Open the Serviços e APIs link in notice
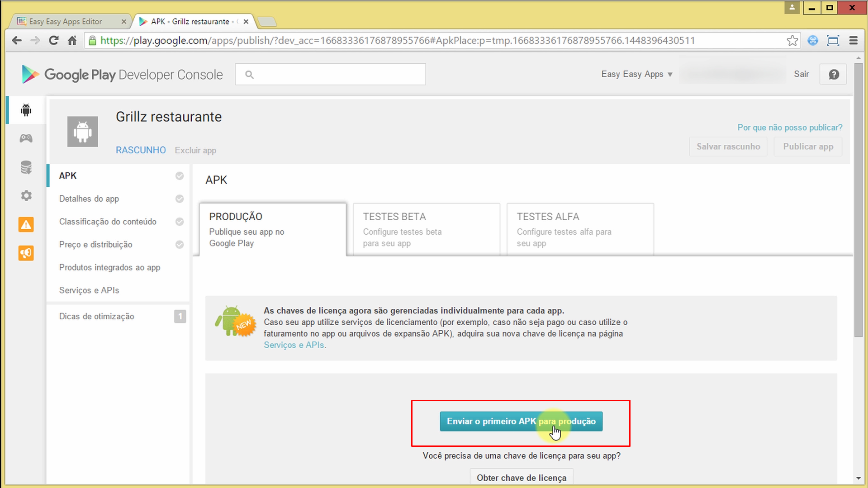868x488 pixels. [294, 345]
